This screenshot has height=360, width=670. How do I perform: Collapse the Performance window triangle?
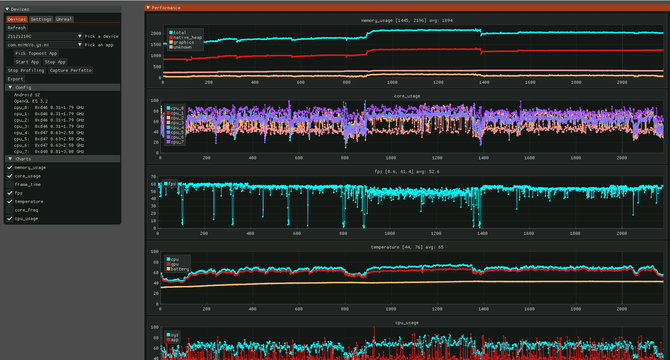coord(148,8)
